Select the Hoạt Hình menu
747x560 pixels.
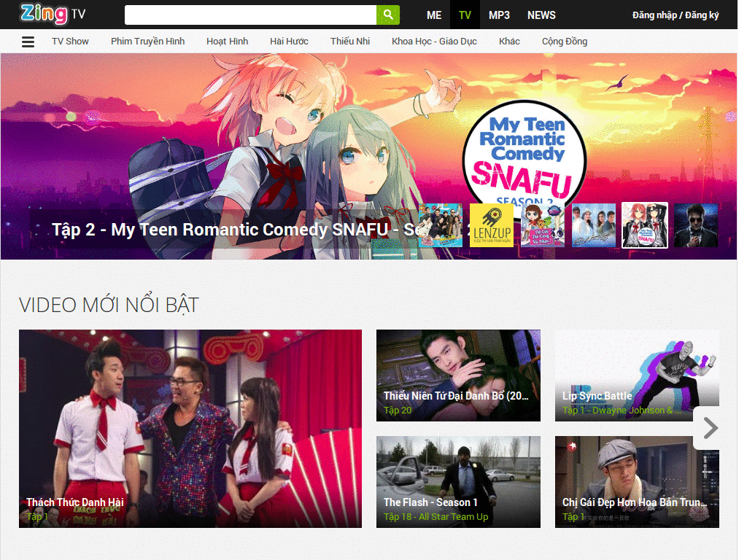(x=228, y=42)
